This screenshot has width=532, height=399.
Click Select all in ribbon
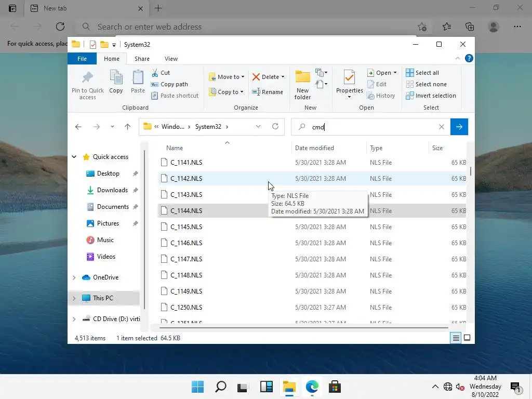(x=422, y=73)
